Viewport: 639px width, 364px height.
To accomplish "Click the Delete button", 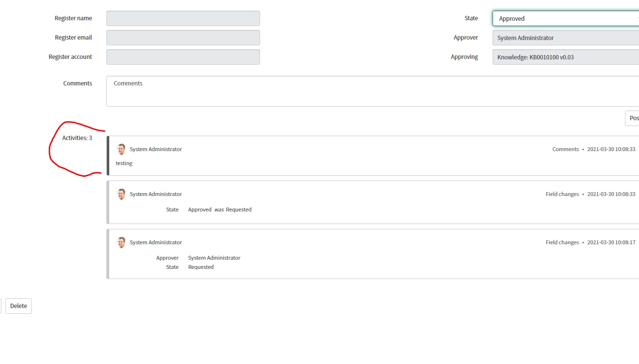I will [x=18, y=306].
